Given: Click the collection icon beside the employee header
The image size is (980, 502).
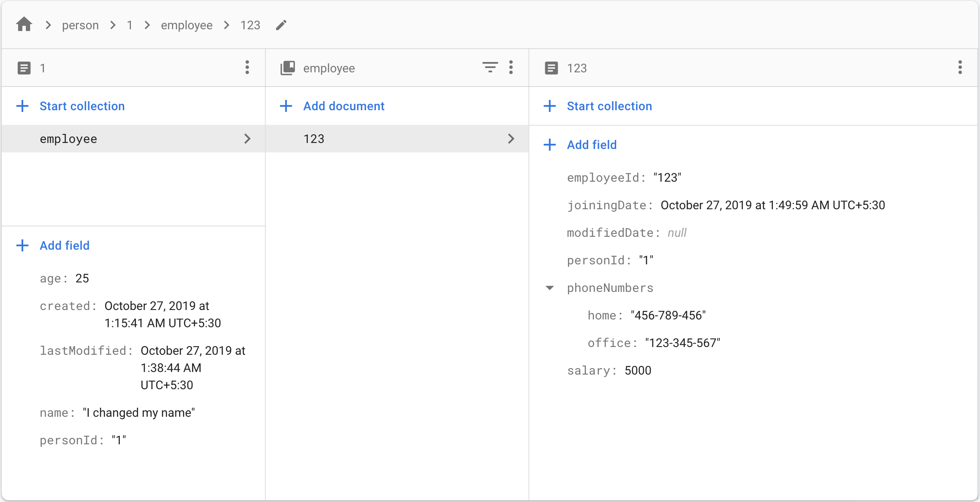Looking at the screenshot, I should click(287, 68).
